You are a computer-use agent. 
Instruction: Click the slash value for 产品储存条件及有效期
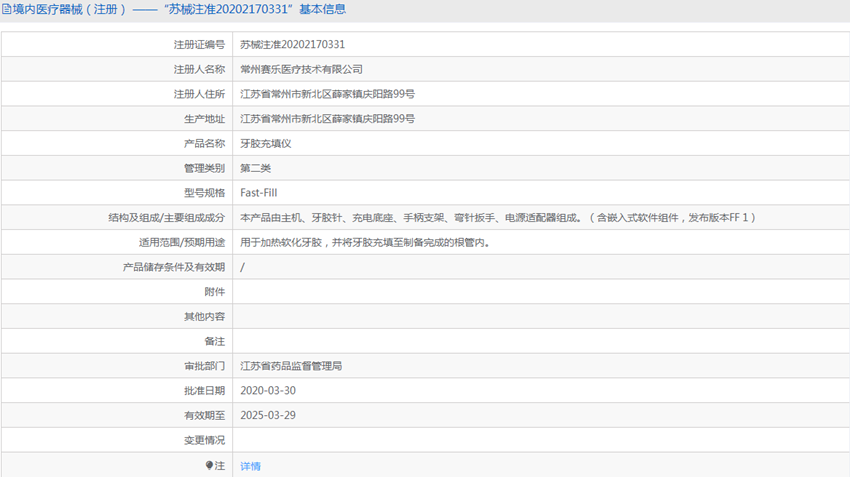coord(242,267)
